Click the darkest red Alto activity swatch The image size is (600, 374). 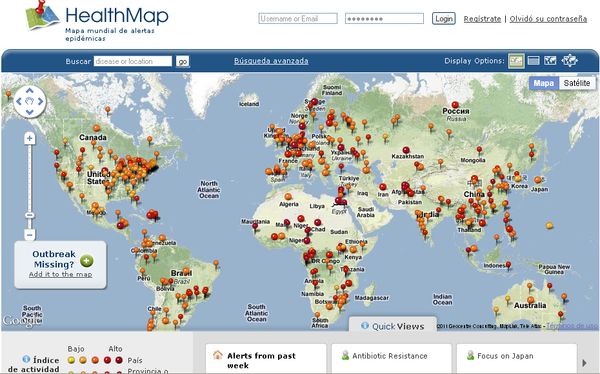pos(119,360)
